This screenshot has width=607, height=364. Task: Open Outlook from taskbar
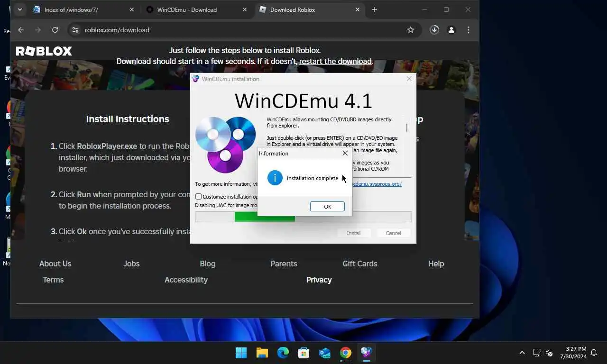click(325, 353)
